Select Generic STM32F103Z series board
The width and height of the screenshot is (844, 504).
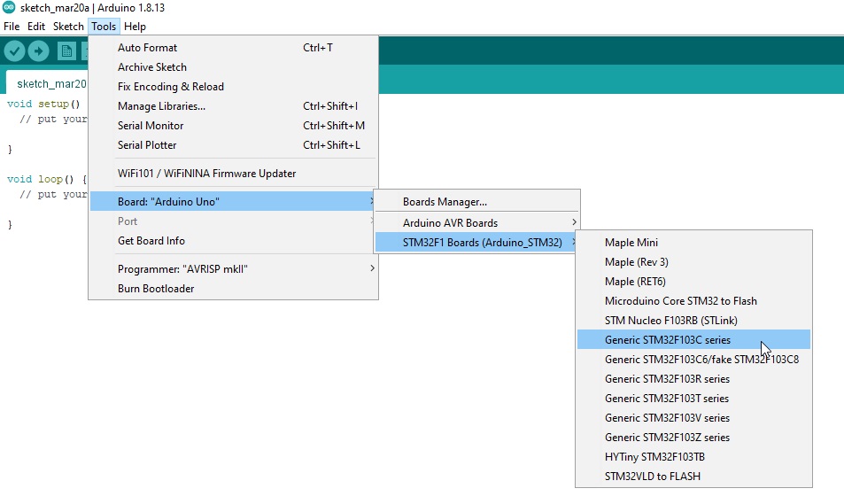tap(693, 437)
